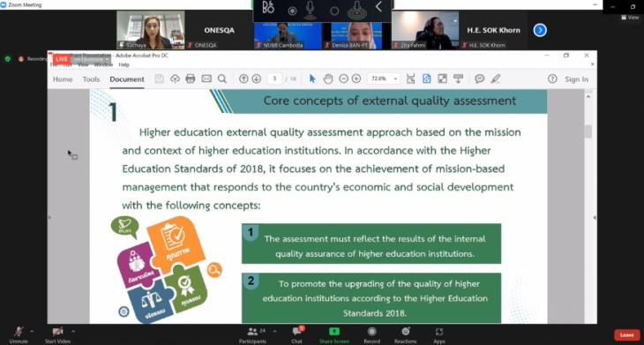Click the Unmute microphone button
The width and height of the screenshot is (644, 345).
pyautogui.click(x=19, y=334)
